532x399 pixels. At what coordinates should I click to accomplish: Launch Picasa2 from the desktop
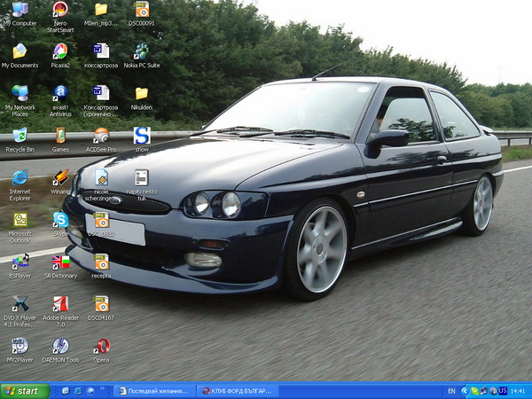pos(60,51)
